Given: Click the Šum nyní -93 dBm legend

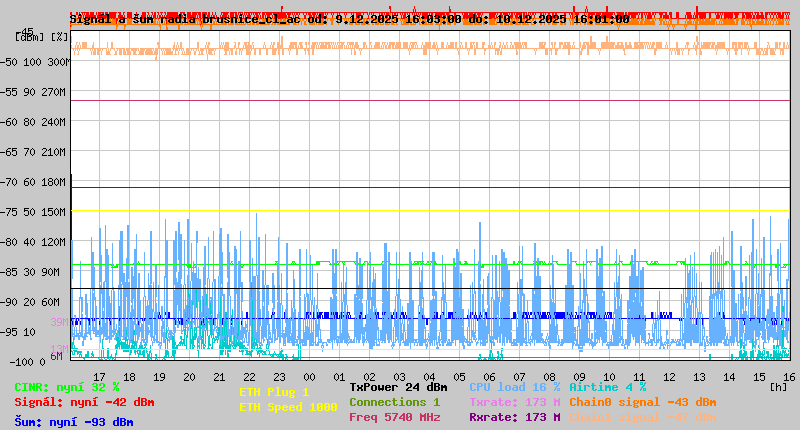Looking at the screenshot, I should (74, 422).
